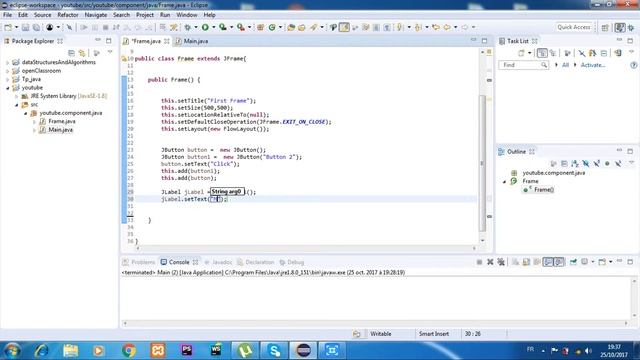Click the Last Edit Location arrow icon
Image resolution: width=640 pixels, height=360 pixels.
point(436,27)
